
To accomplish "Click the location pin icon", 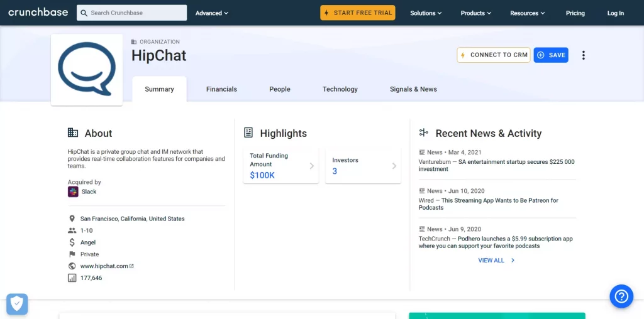I will (72, 219).
